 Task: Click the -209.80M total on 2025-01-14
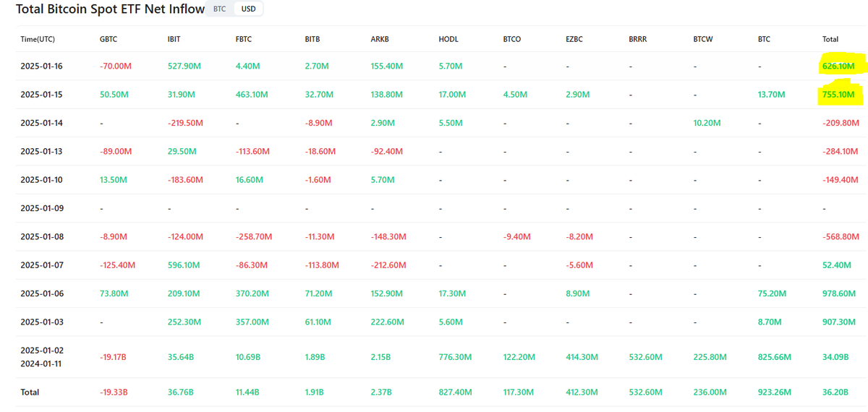tap(841, 123)
